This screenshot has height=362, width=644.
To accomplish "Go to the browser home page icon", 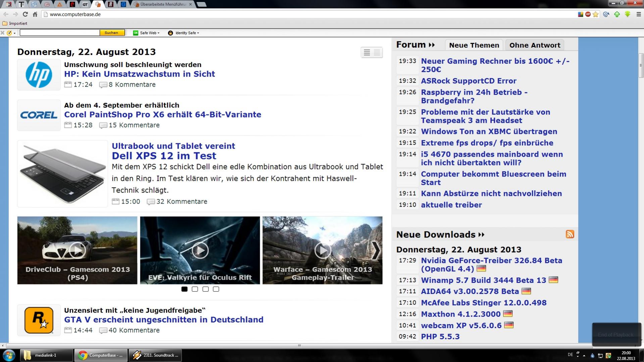I will [x=35, y=14].
